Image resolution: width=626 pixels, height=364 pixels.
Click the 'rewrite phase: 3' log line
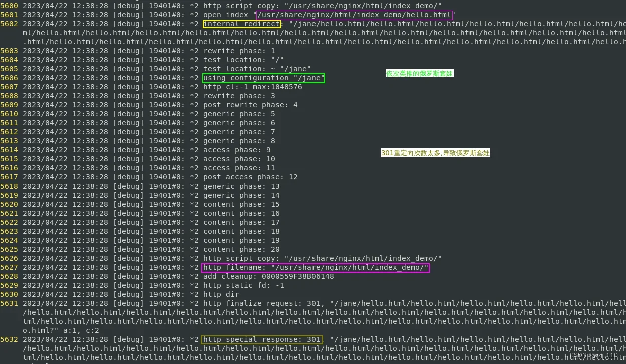point(138,96)
